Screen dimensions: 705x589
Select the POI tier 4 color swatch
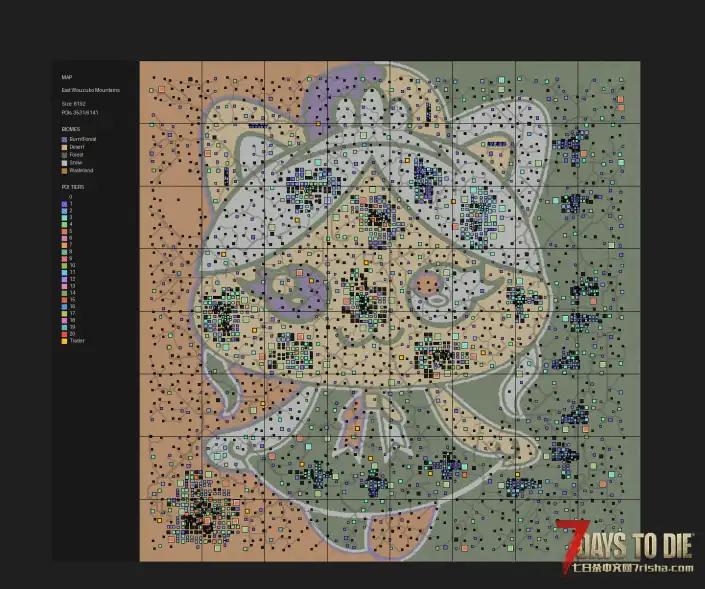64,224
